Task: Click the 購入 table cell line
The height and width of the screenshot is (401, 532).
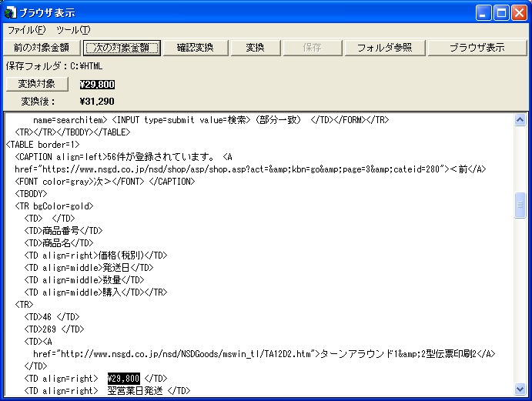Action: tap(95, 292)
